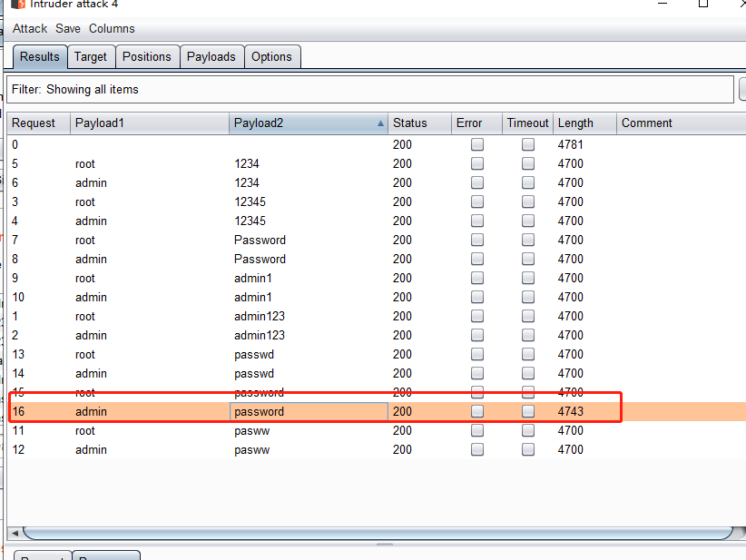Select 'admin' in request 12 row
The width and height of the screenshot is (746, 560).
coord(91,449)
